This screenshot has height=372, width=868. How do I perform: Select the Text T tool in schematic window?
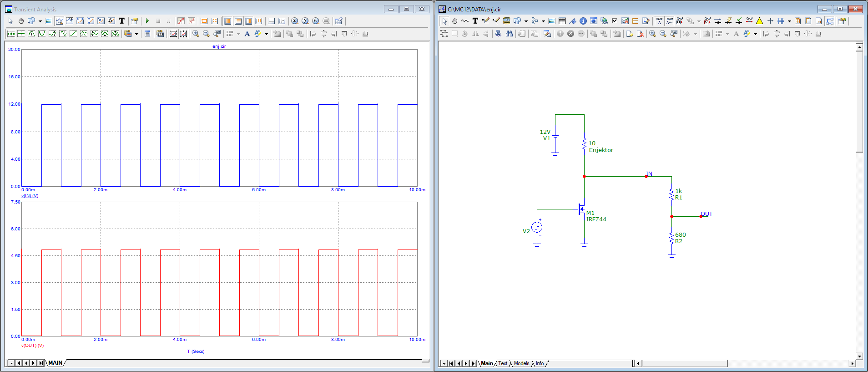[x=475, y=21]
